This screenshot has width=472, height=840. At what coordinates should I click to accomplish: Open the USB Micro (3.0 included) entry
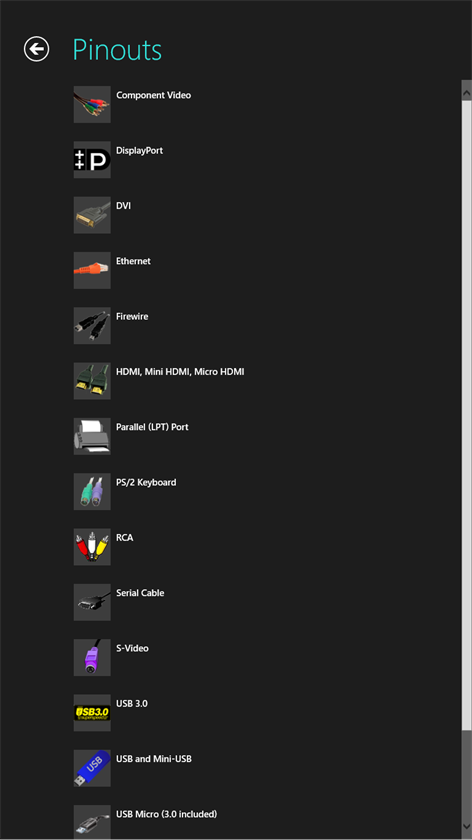point(145,821)
